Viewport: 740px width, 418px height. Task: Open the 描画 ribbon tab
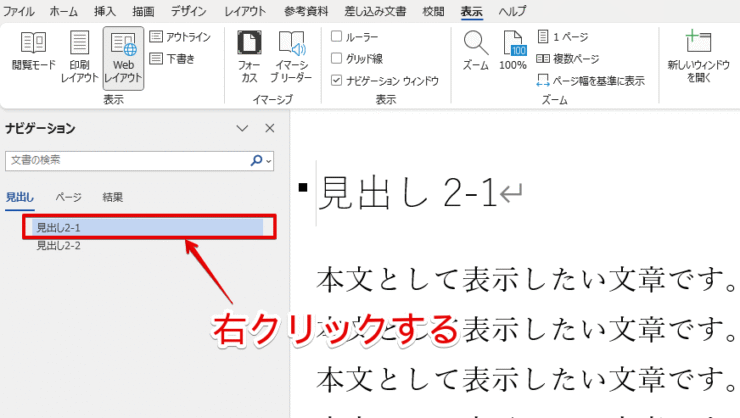pos(143,11)
